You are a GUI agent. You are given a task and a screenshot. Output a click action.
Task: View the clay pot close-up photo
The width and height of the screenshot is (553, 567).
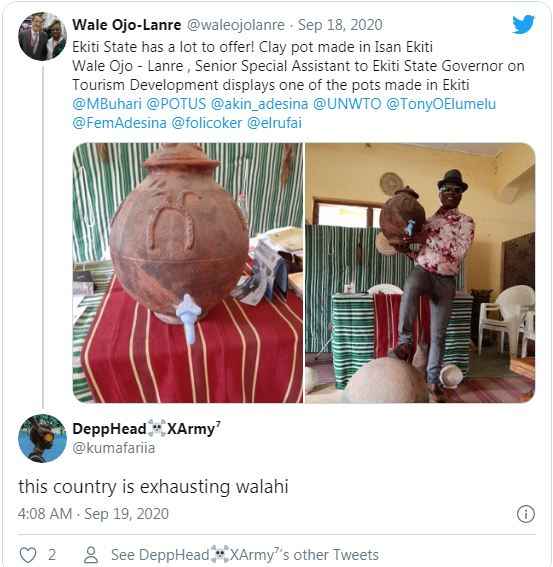pos(188,273)
